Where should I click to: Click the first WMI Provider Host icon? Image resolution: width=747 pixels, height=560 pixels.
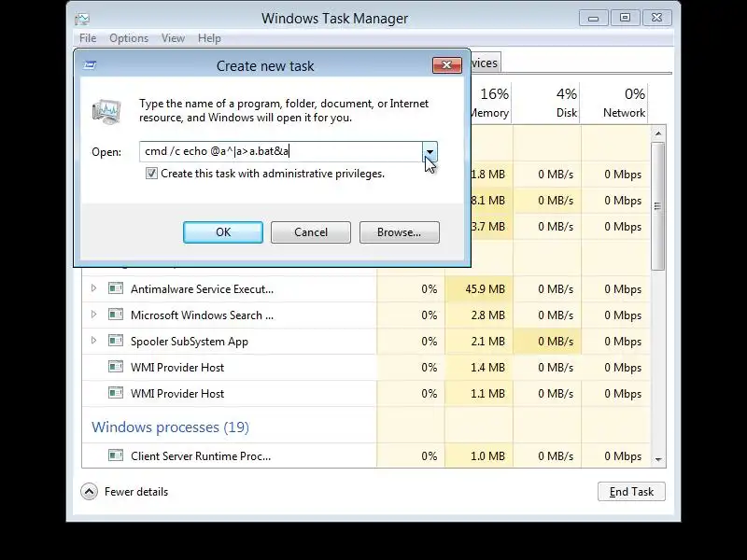tap(116, 367)
